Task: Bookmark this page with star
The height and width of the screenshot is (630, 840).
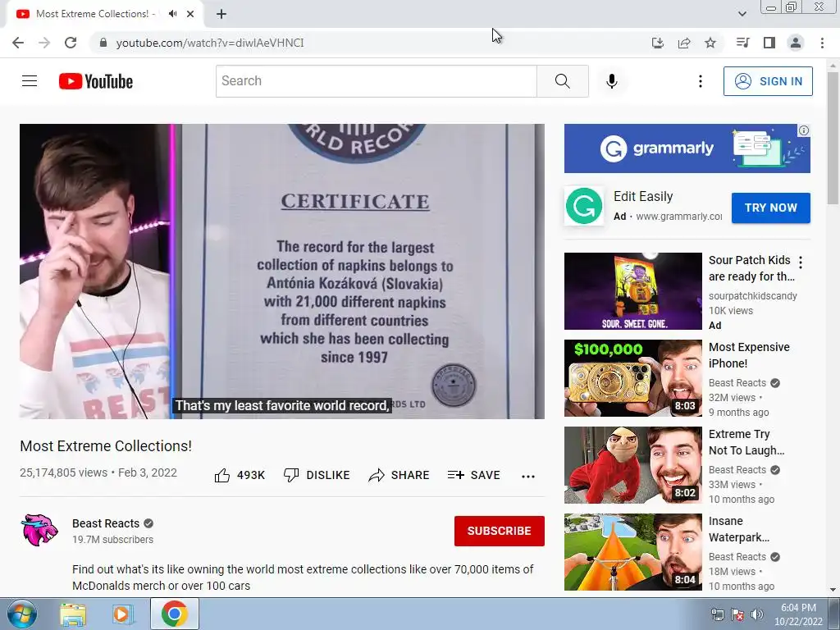Action: pos(710,43)
